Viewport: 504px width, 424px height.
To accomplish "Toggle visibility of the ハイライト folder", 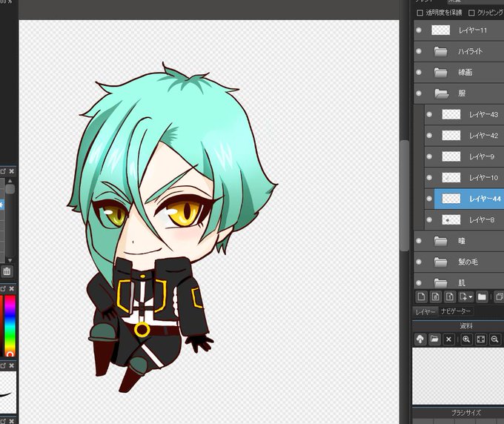I will (x=419, y=51).
